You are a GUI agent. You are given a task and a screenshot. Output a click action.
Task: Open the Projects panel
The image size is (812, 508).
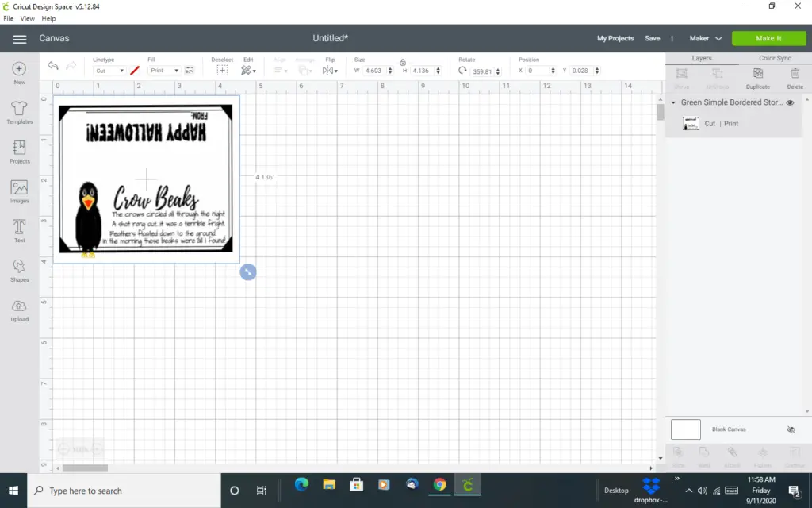[19, 152]
